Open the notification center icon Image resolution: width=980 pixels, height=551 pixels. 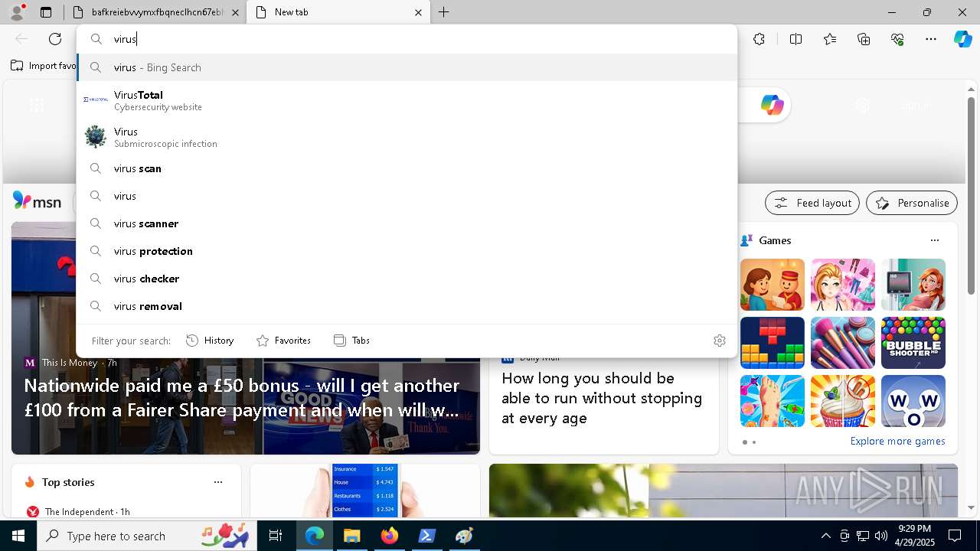955,536
